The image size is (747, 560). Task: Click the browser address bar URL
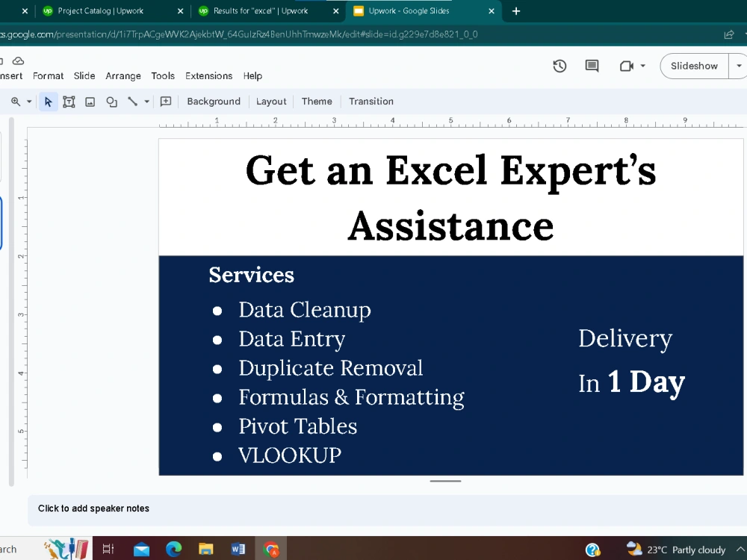(238, 34)
